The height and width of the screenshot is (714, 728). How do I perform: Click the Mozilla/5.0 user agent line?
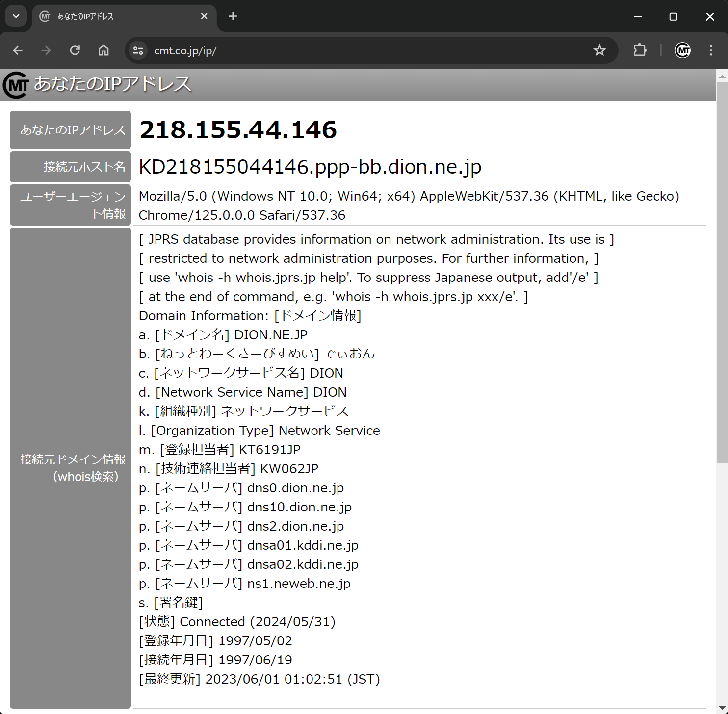coord(409,196)
